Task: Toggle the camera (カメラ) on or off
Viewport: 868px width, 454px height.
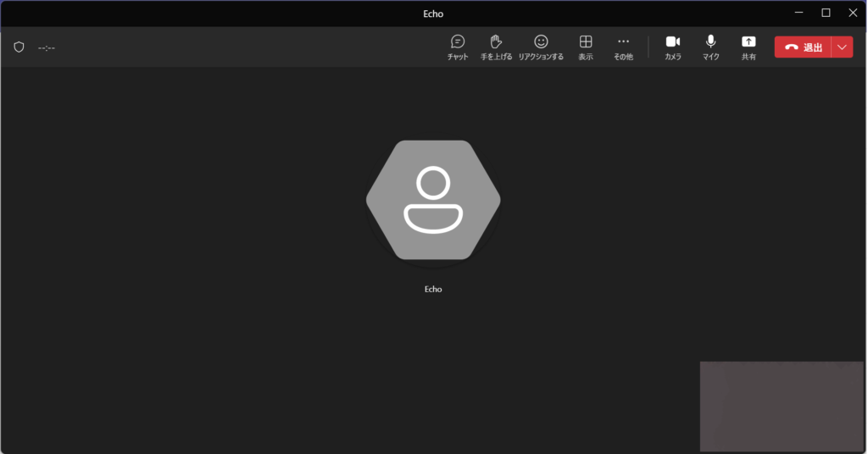Action: tap(673, 47)
